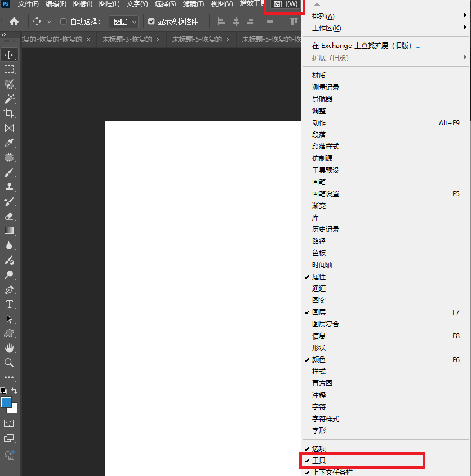Uncheck the 显示变换控件 checkbox
The image size is (471, 476).
(151, 21)
